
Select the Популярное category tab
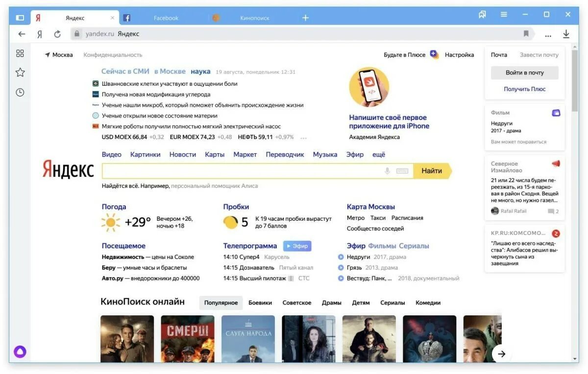tap(221, 303)
